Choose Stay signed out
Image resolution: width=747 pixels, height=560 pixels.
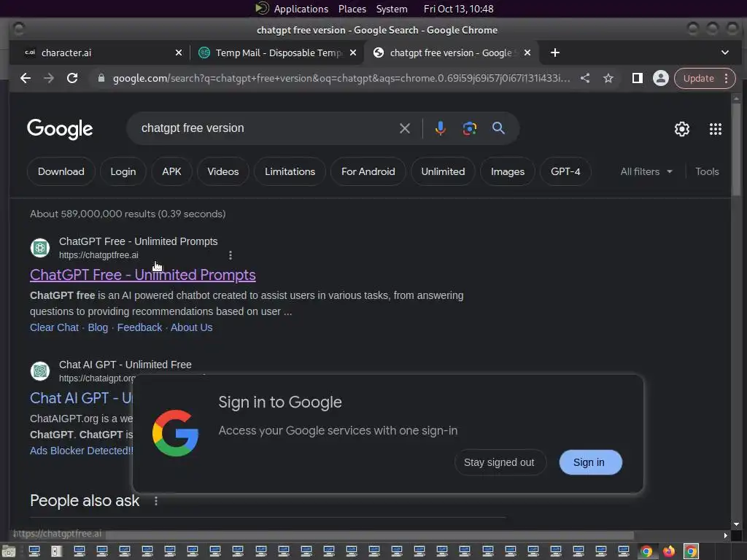point(499,462)
